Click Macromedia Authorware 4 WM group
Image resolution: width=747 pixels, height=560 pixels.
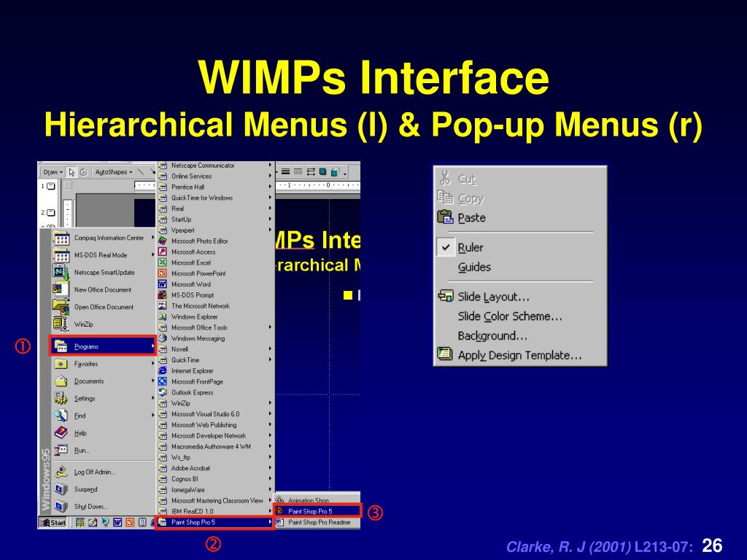(x=215, y=447)
